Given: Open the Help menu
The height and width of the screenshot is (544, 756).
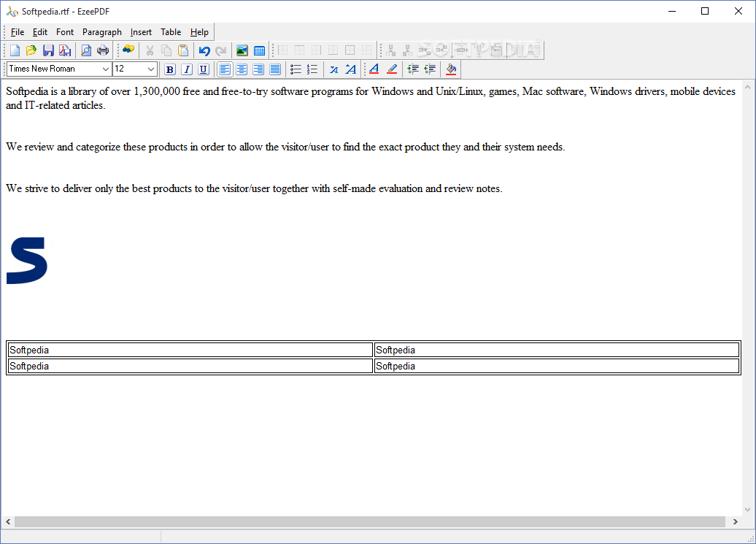Looking at the screenshot, I should tap(199, 32).
